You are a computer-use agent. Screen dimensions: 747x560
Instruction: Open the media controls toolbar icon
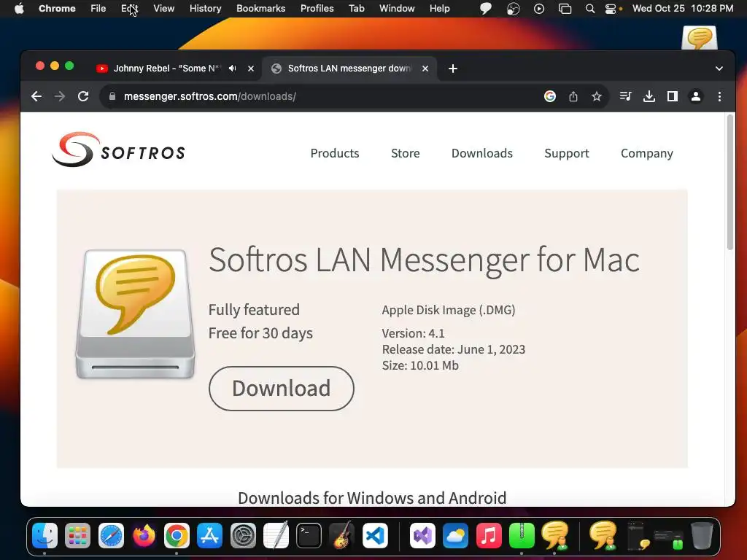(625, 97)
